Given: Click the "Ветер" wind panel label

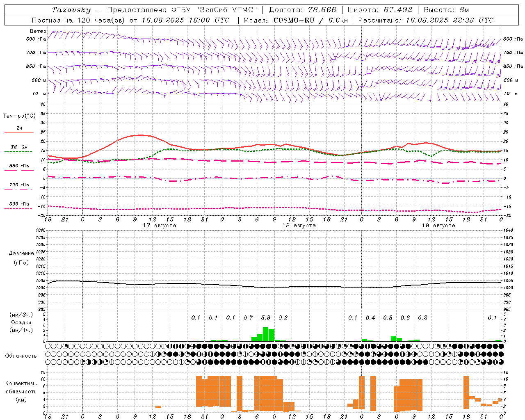Looking at the screenshot, I should click(x=38, y=31).
